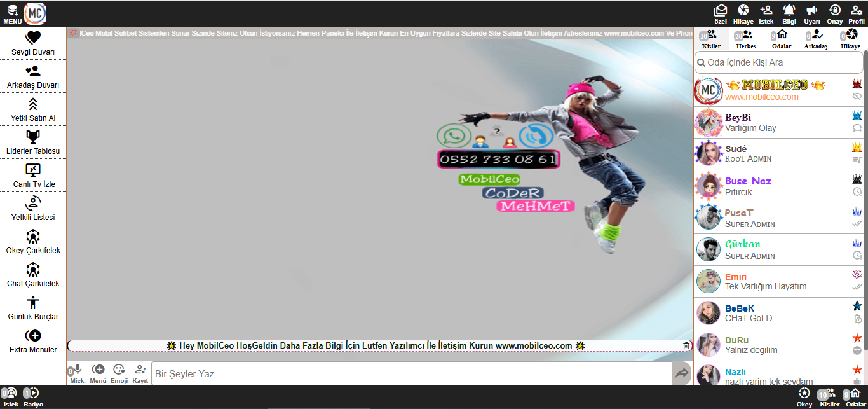
Task: Toggle the Mick microphone button
Action: [77, 373]
